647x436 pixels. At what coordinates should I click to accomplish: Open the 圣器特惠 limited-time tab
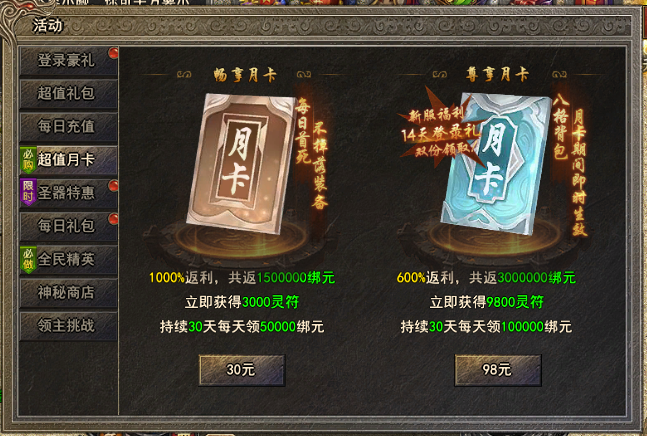(x=68, y=193)
